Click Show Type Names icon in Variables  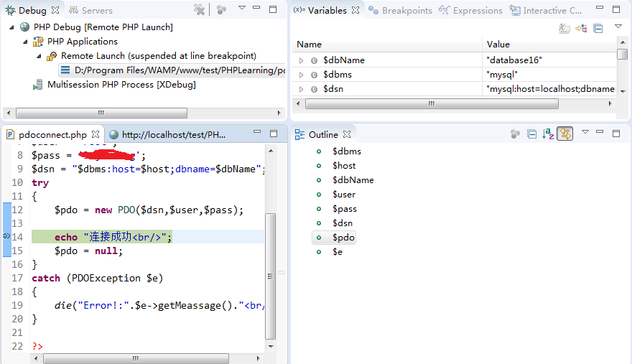[x=564, y=28]
